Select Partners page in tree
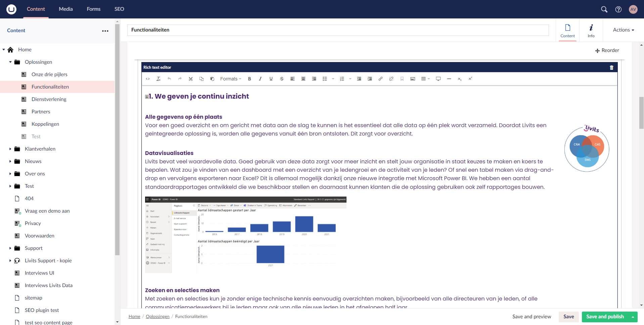This screenshot has height=325, width=644. (41, 112)
